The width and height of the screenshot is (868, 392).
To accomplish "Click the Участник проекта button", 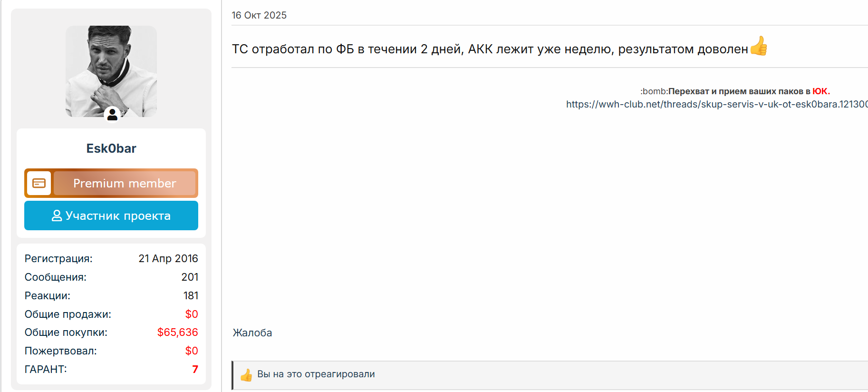I will tap(111, 216).
